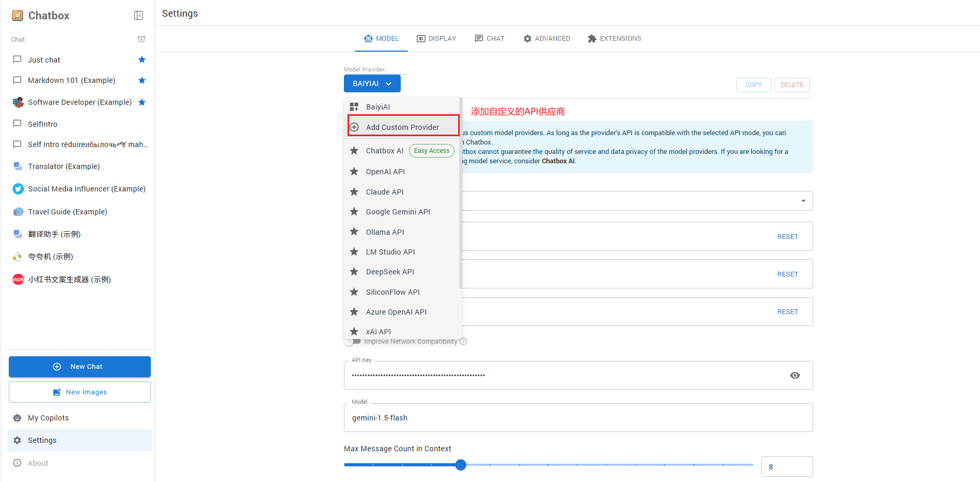980x482 pixels.
Task: Pick SiliconFlow API from the list
Action: pyautogui.click(x=402, y=292)
